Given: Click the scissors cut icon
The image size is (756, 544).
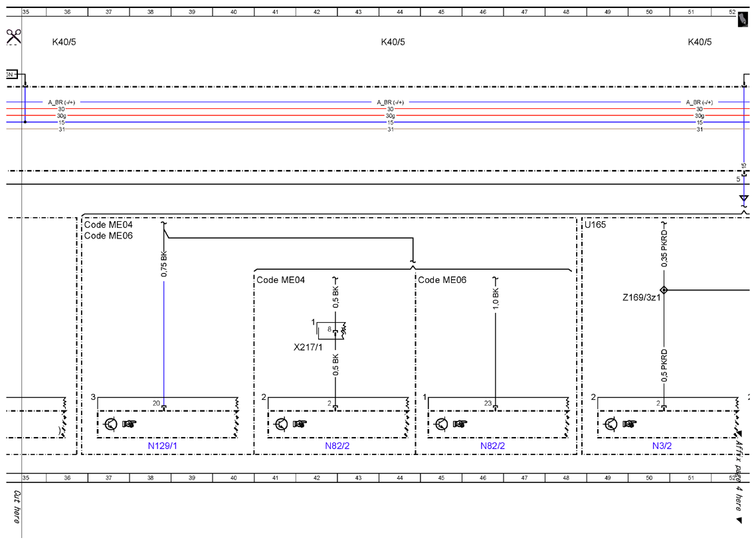Looking at the screenshot, I should [x=13, y=36].
